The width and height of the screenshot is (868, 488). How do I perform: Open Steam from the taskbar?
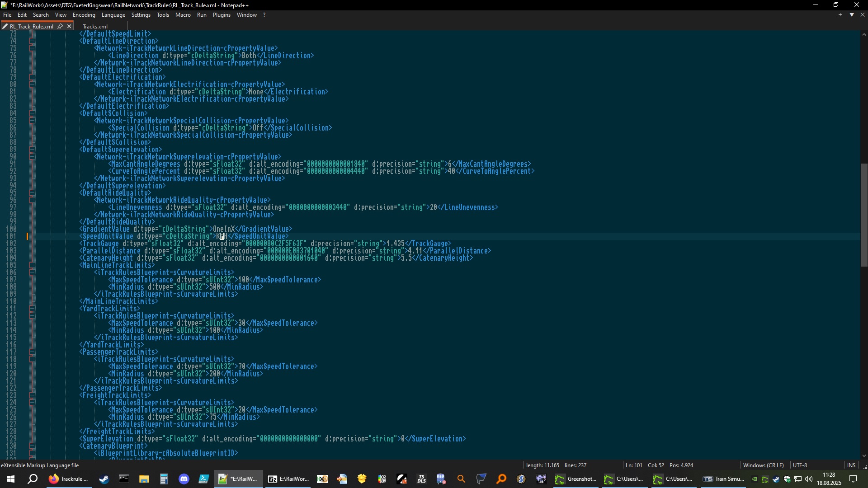click(104, 479)
